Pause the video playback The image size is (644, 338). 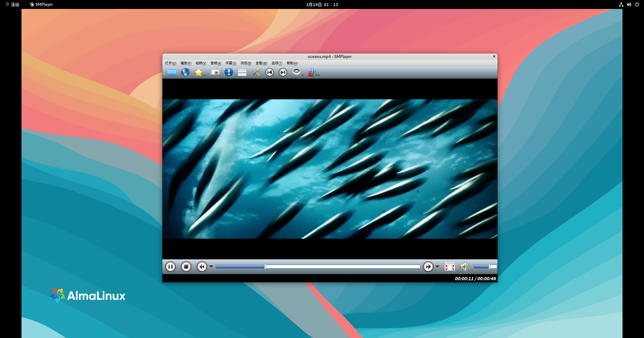[170, 267]
